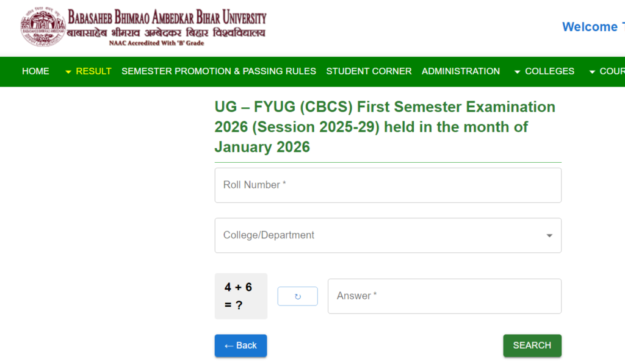
Task: Click the College/Department dropdown caret
Action: (x=549, y=235)
